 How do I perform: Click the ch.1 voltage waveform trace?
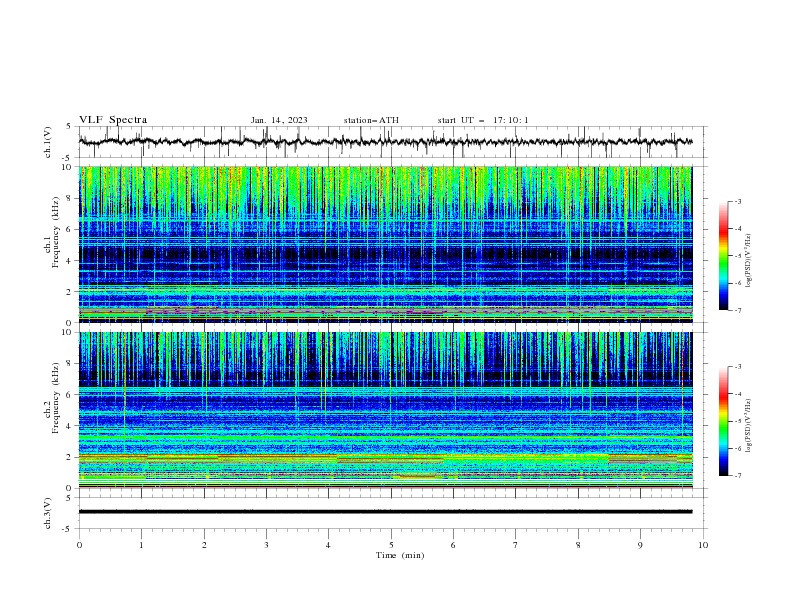[385, 142]
